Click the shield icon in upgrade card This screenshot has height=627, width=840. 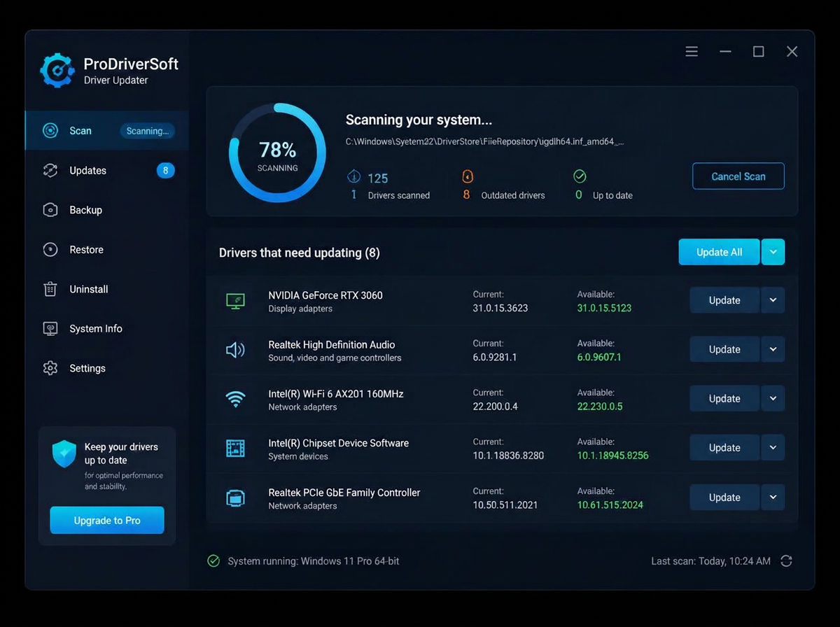pyautogui.click(x=64, y=454)
